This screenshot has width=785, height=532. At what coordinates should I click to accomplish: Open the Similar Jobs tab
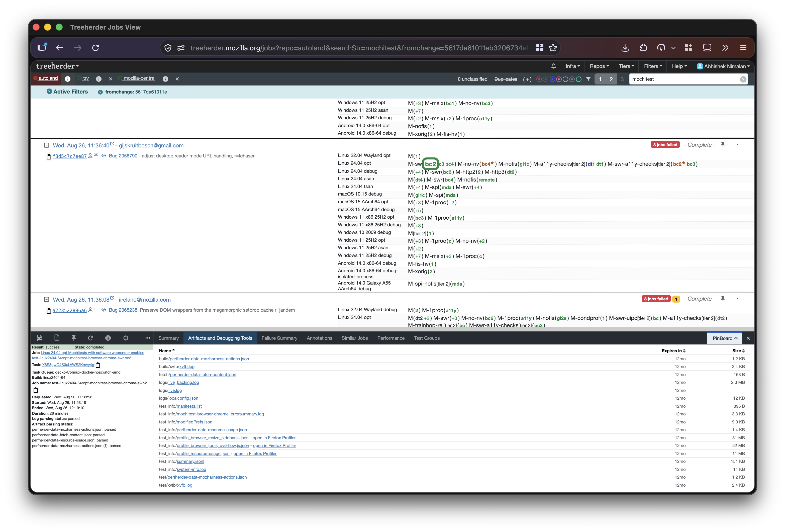click(x=355, y=338)
